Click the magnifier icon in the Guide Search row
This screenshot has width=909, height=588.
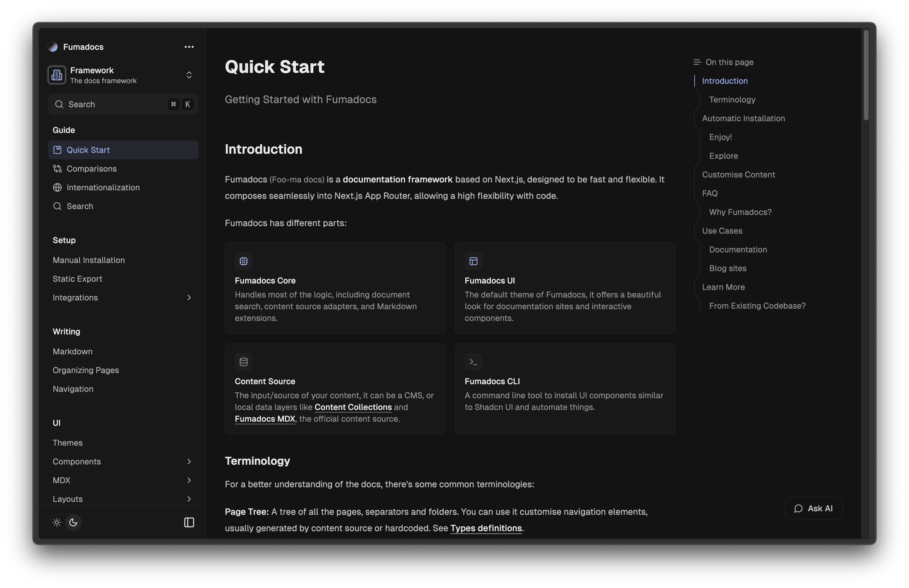pyautogui.click(x=57, y=206)
